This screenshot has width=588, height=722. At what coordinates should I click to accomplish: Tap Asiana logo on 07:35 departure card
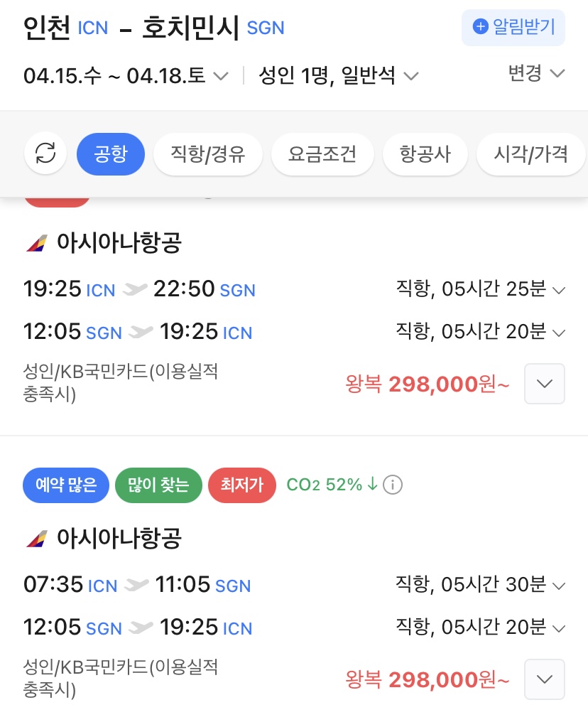pyautogui.click(x=37, y=539)
